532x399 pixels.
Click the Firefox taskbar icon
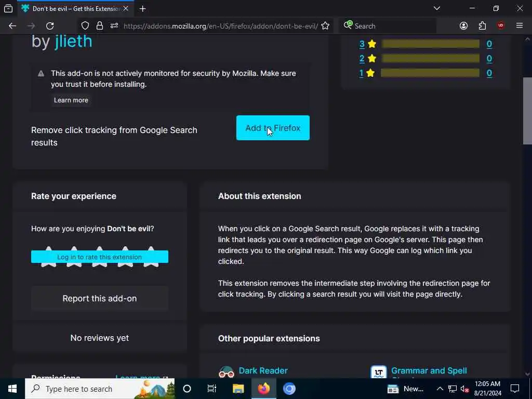pos(263,389)
